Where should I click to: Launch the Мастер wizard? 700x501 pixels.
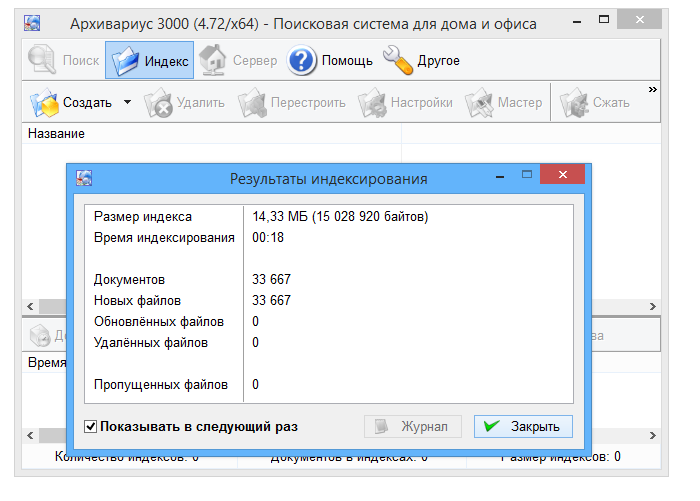[x=504, y=103]
